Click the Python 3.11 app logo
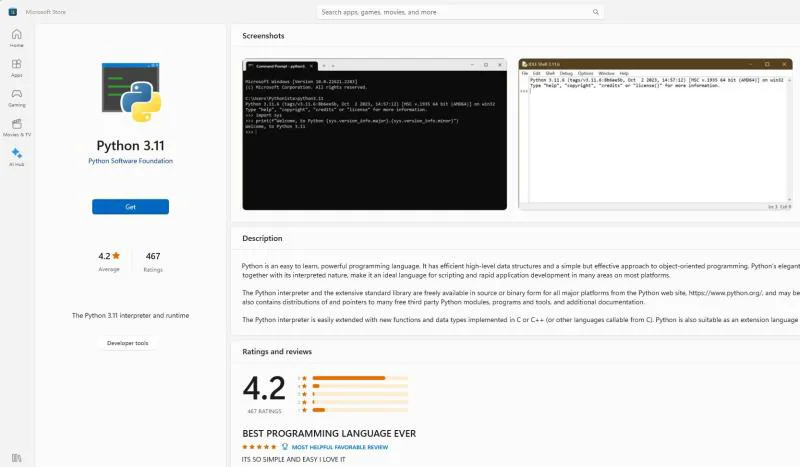Viewport: 800px width, 467px height. pyautogui.click(x=131, y=92)
